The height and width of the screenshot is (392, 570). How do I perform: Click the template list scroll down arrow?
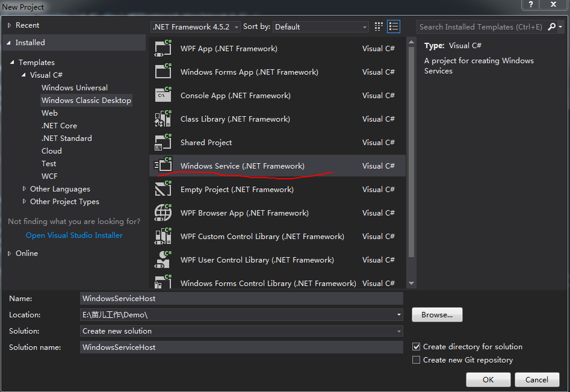point(411,283)
